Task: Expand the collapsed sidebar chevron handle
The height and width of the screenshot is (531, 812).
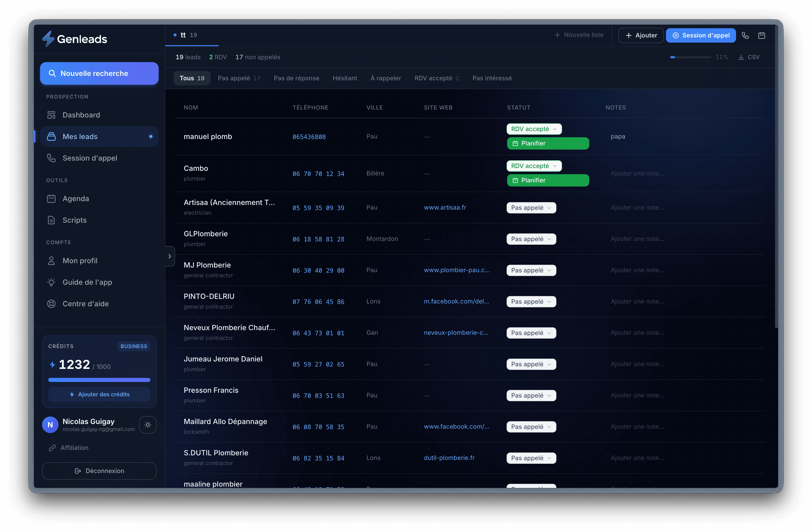Action: (x=170, y=256)
